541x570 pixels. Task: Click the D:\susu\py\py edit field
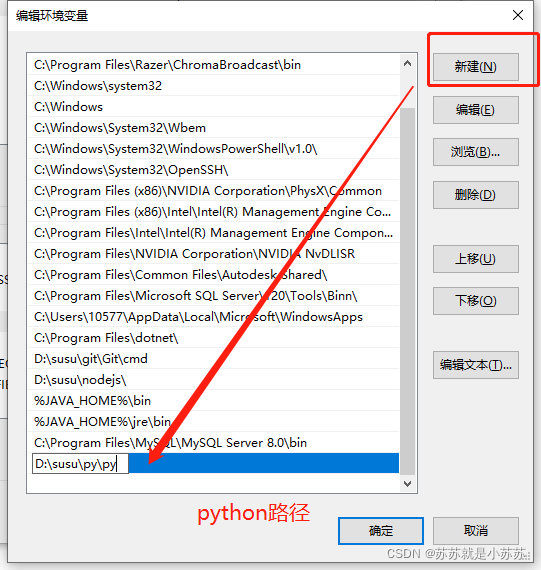[80, 464]
